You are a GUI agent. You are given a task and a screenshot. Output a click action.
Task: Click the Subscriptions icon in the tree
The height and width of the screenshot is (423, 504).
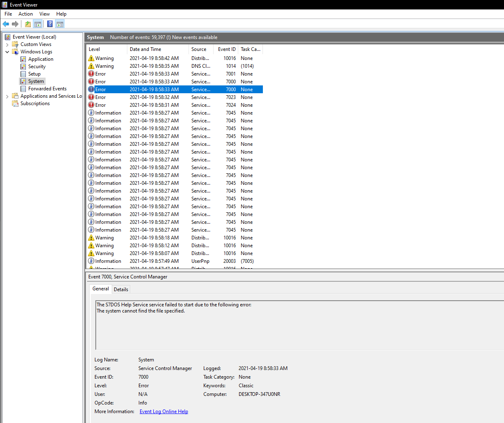[15, 103]
